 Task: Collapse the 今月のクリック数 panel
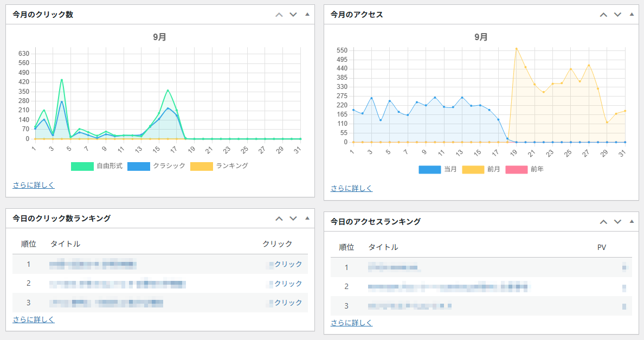click(x=307, y=15)
